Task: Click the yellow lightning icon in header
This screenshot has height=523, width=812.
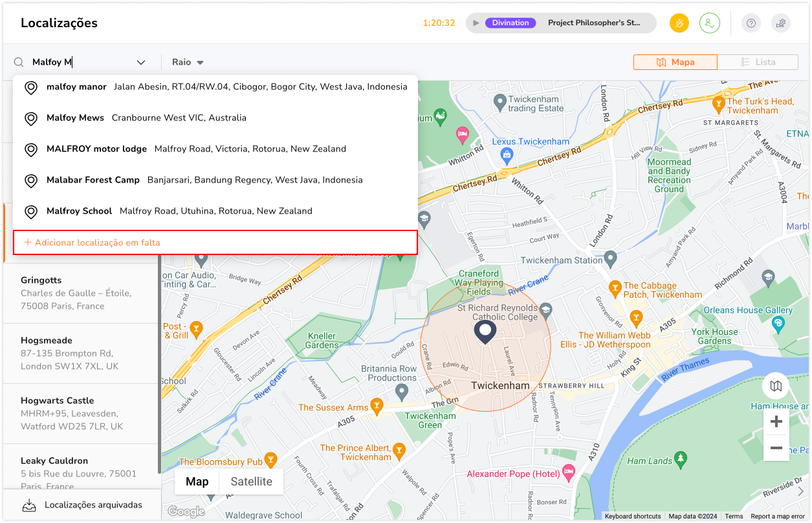Action: (x=679, y=23)
